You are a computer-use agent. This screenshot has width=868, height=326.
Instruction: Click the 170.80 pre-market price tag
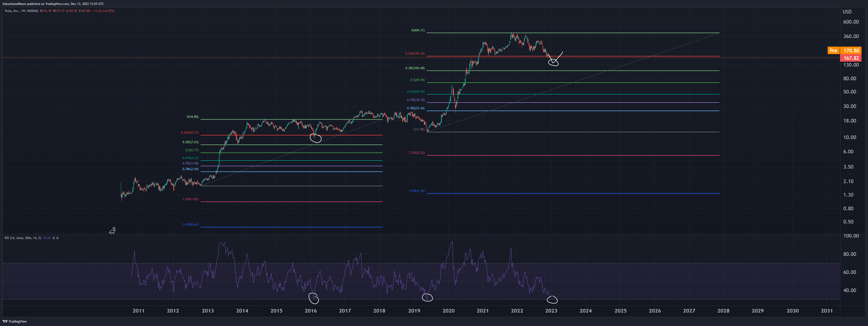click(851, 50)
